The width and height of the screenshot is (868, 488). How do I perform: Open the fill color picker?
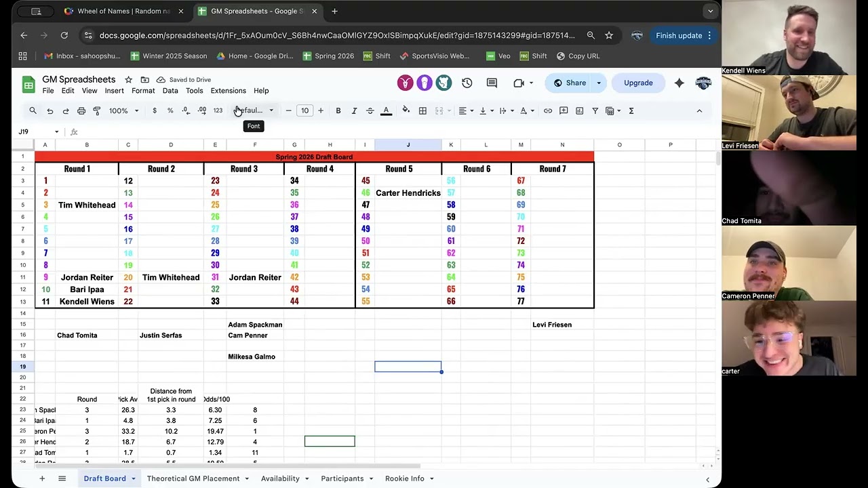406,110
